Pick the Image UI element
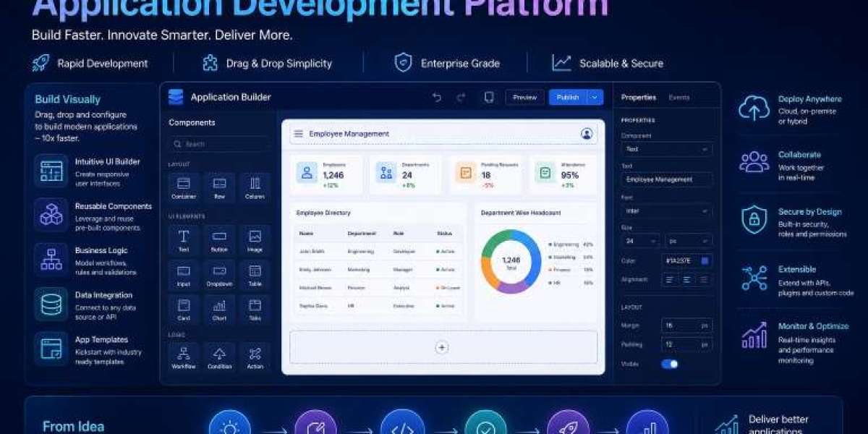Screen dimensions: 868x434 click(x=255, y=240)
